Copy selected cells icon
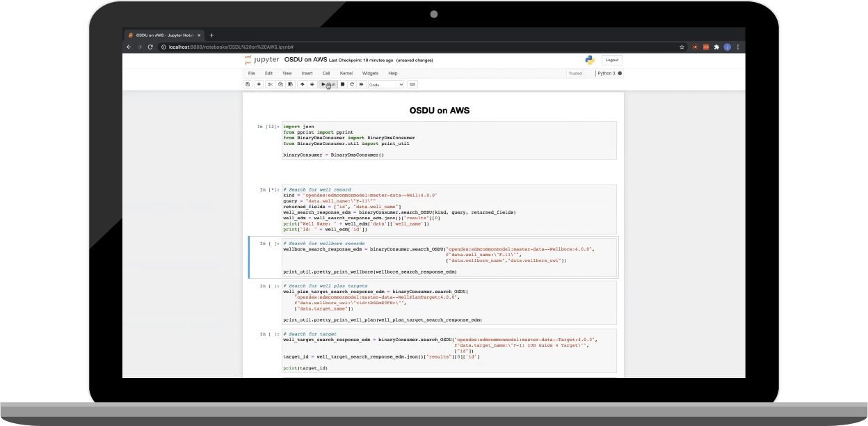 tap(280, 84)
